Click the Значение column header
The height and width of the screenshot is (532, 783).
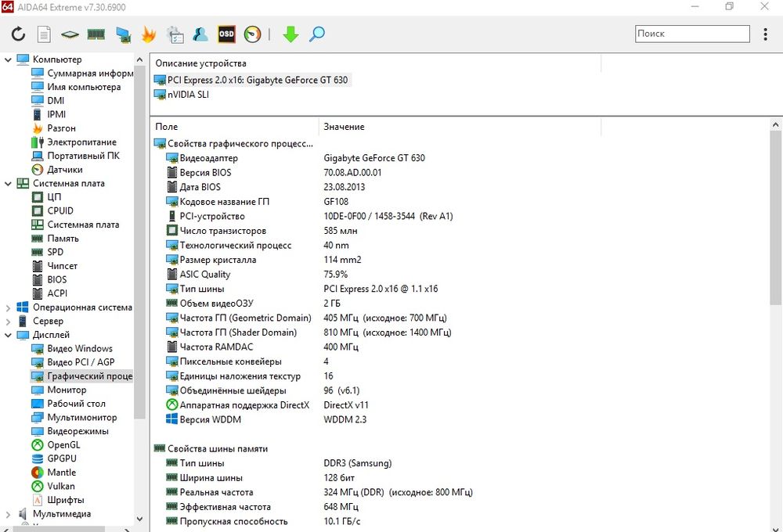click(460, 127)
